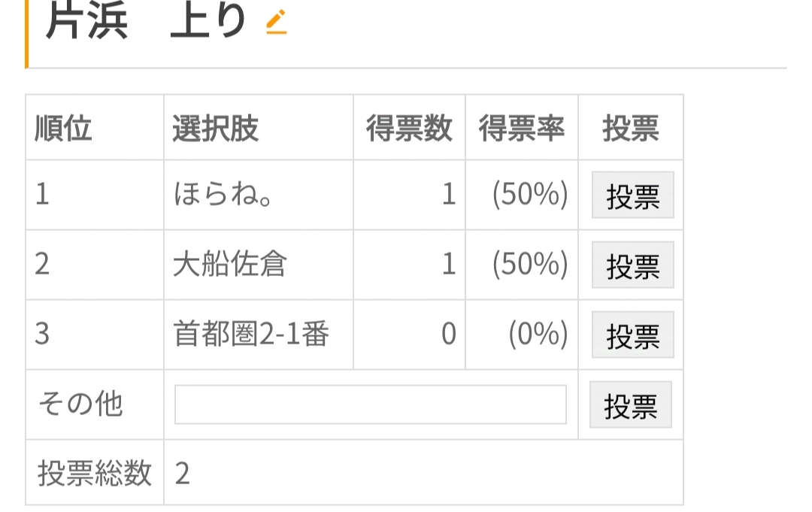The image size is (812, 512).
Task: Vote for 首都圏2-1番 using its 投票 button
Action: tap(633, 335)
